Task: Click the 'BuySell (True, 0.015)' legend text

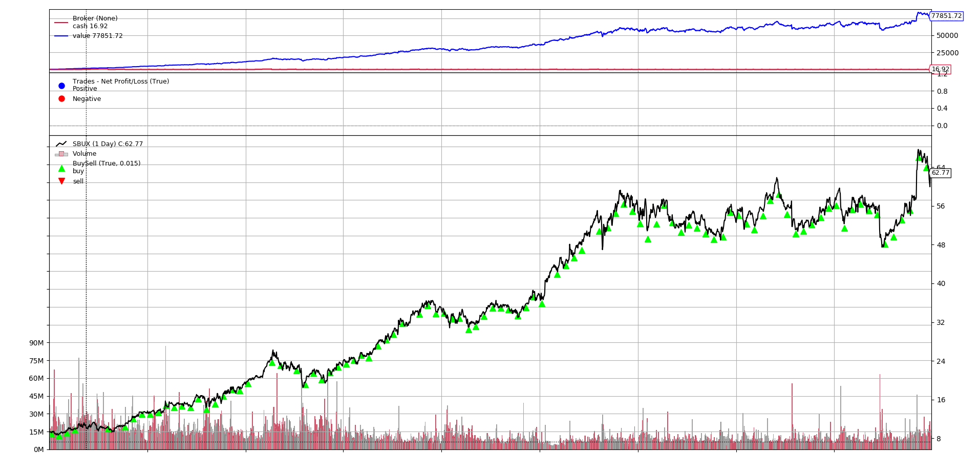Action: point(106,163)
